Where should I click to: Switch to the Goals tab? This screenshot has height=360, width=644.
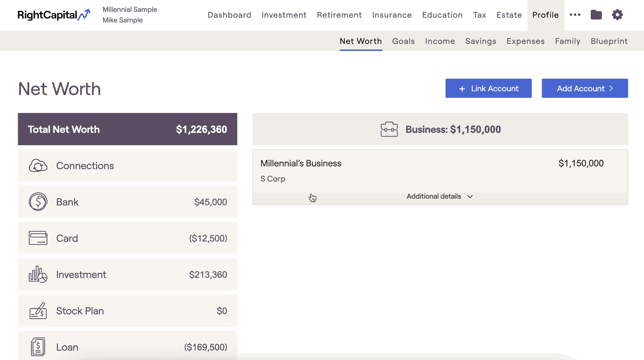click(403, 41)
